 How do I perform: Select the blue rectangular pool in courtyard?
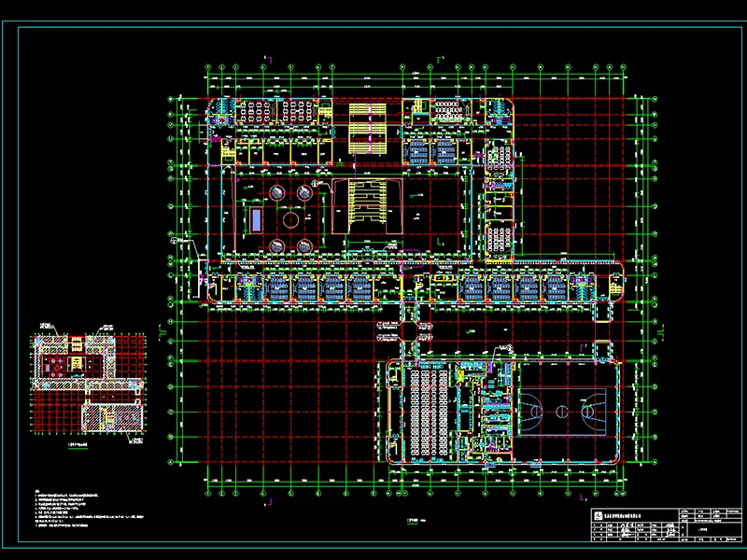256,220
